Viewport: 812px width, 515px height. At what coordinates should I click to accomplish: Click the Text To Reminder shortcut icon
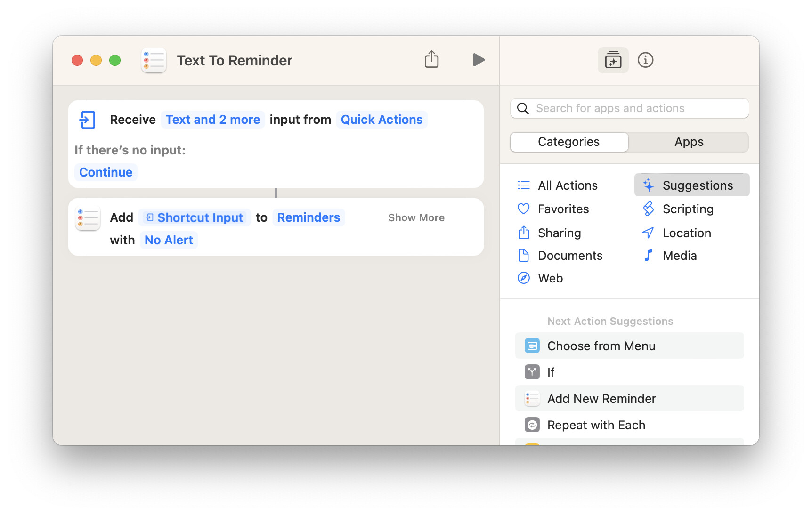(154, 60)
